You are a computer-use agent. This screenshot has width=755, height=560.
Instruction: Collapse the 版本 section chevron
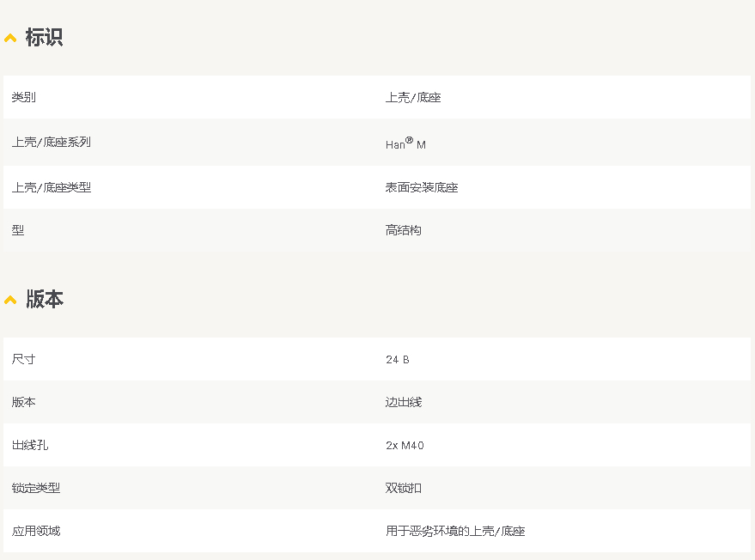click(10, 300)
